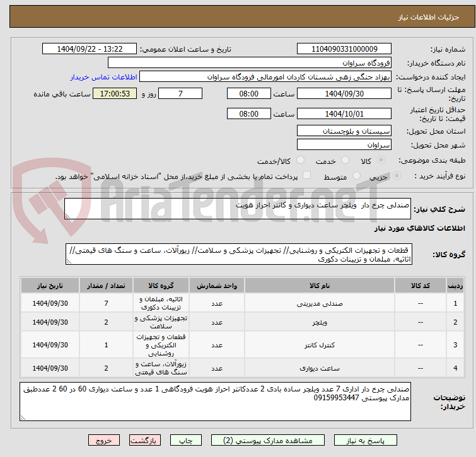Click the واحد شمارش column header
Image resolution: width=476 pixels, height=457 pixels.
pyautogui.click(x=217, y=286)
